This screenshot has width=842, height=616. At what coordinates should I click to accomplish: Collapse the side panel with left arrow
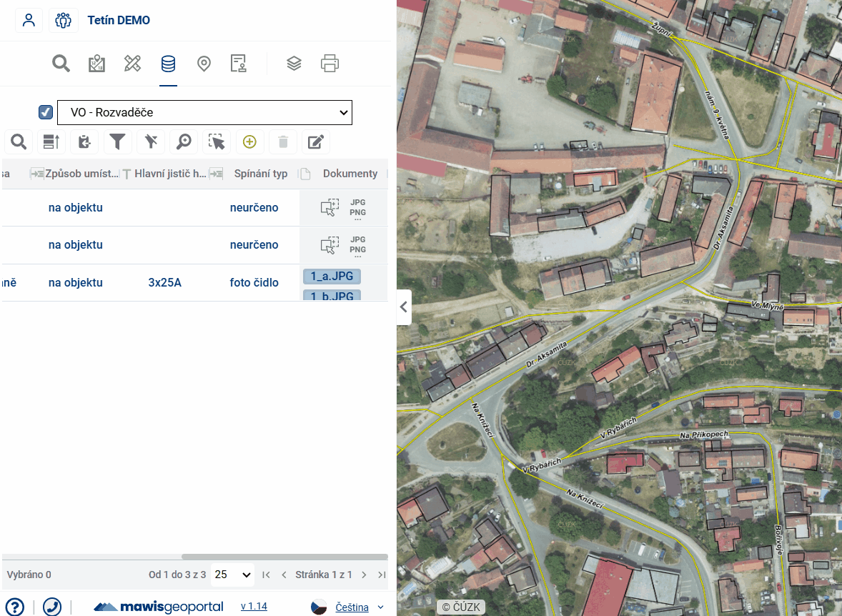click(x=404, y=307)
